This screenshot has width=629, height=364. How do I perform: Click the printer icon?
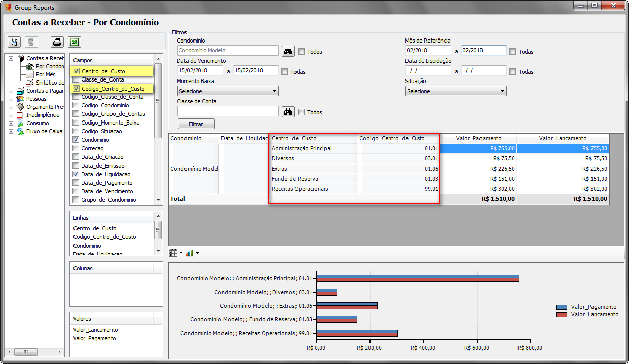57,42
